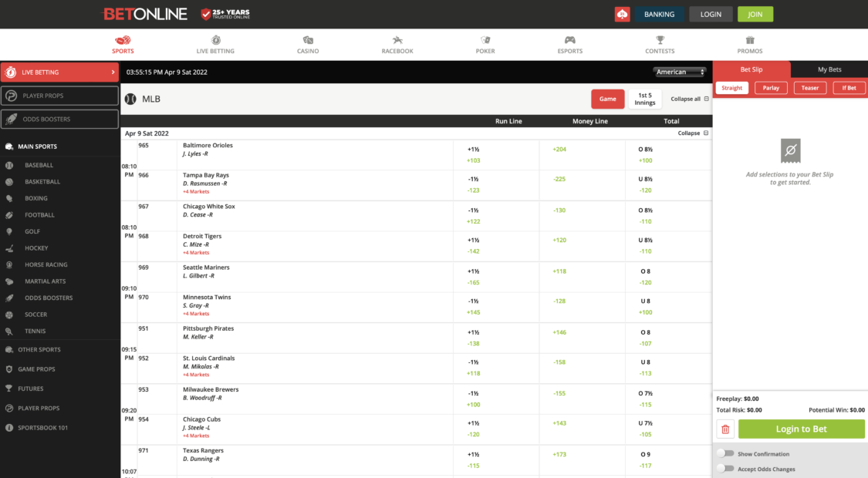The image size is (868, 478).
Task: Click the Boxing glove icon in sidebar
Action: (9, 199)
